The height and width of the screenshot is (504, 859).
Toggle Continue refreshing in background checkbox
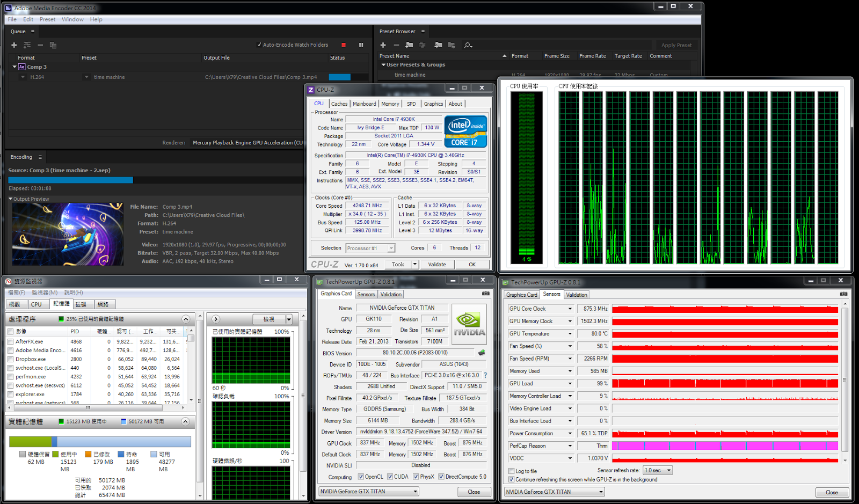click(512, 479)
